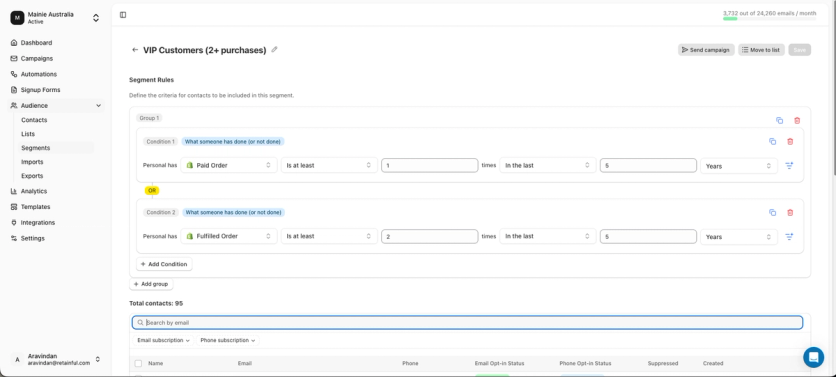Open Dashboard from the sidebar
This screenshot has width=836, height=377.
(x=36, y=43)
